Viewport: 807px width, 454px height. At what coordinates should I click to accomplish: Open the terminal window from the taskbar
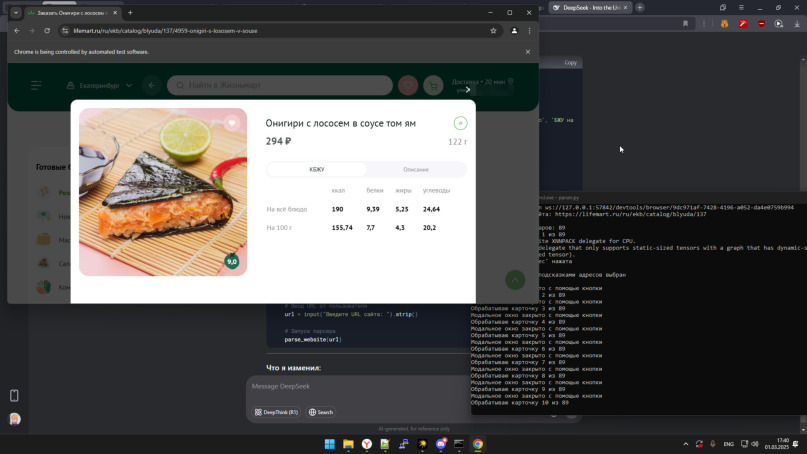(x=459, y=444)
